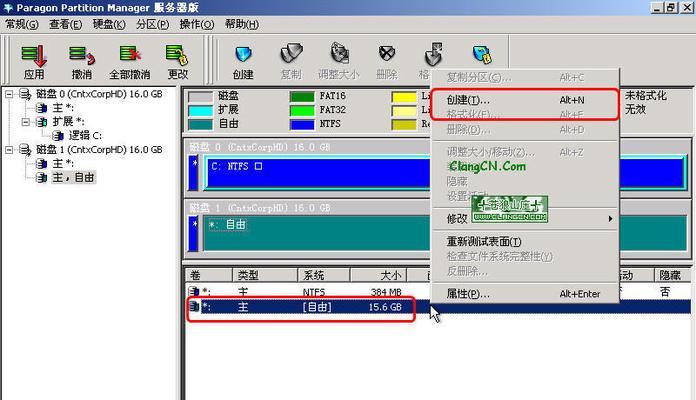696x400 pixels.
Task: Click the 删除 (Delete) partition toolbar icon
Action: coord(387,54)
